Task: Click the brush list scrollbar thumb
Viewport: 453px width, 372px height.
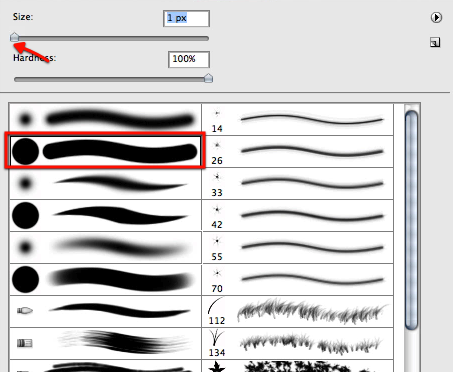Action: coord(411,220)
